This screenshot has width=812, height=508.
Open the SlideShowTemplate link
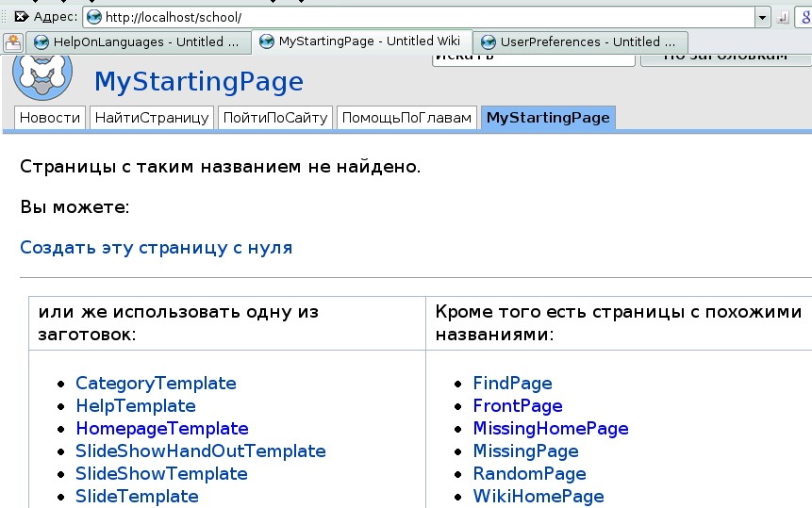click(x=161, y=474)
